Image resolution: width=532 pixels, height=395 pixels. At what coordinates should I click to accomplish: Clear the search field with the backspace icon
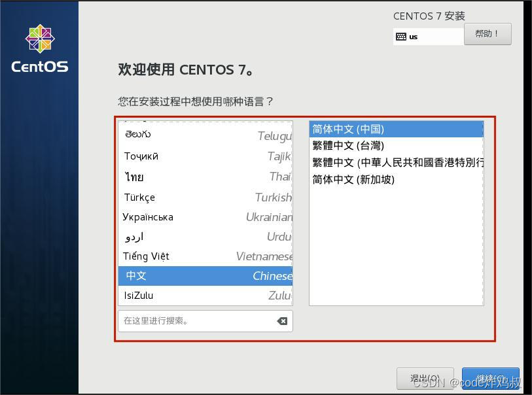(282, 320)
